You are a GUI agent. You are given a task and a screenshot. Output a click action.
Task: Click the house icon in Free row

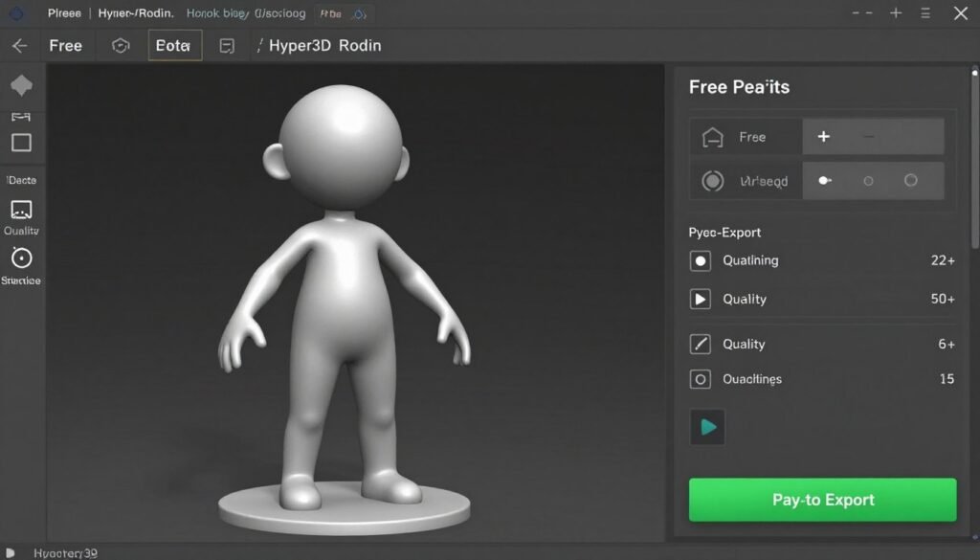point(712,137)
